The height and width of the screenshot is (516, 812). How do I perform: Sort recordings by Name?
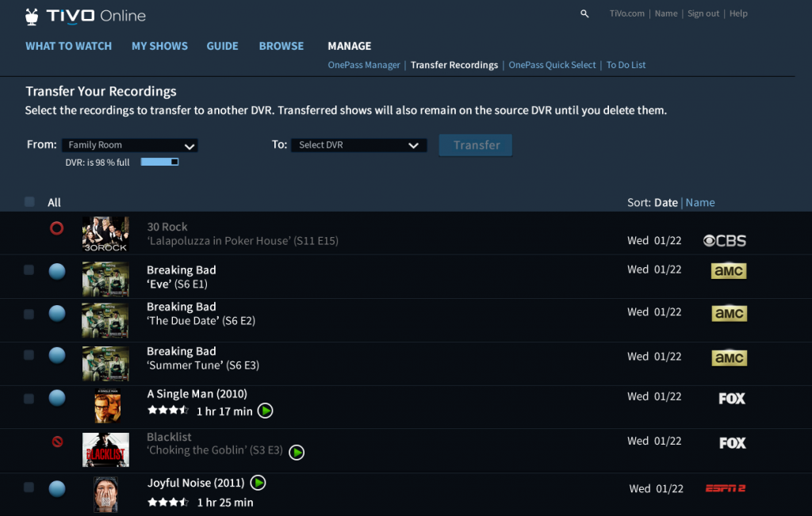(700, 203)
